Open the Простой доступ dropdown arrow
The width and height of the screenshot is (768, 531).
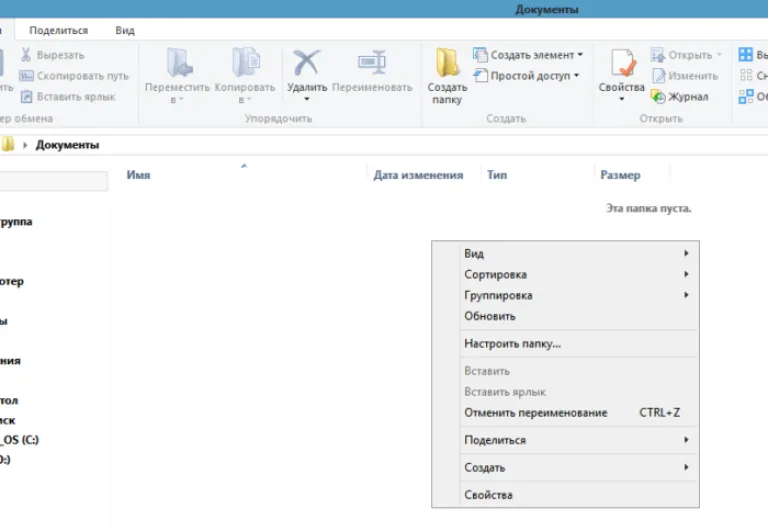coord(576,75)
